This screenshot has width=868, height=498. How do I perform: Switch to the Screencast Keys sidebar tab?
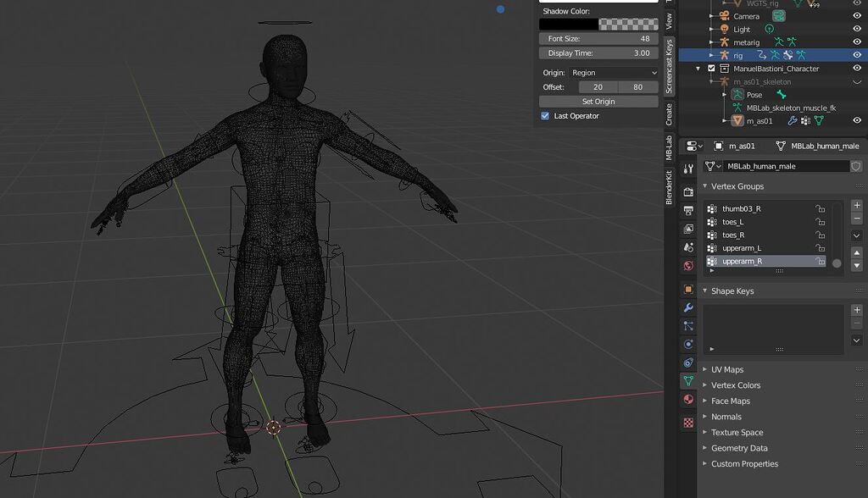(669, 66)
